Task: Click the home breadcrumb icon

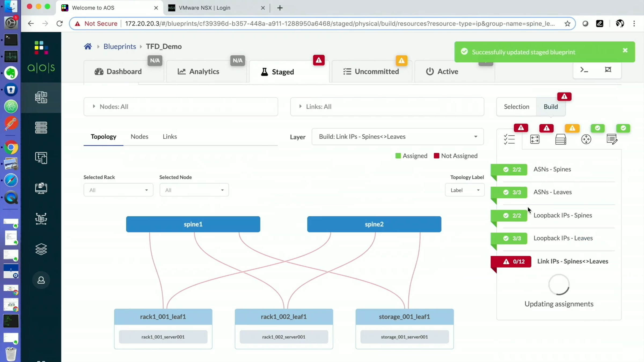Action: pos(88,46)
